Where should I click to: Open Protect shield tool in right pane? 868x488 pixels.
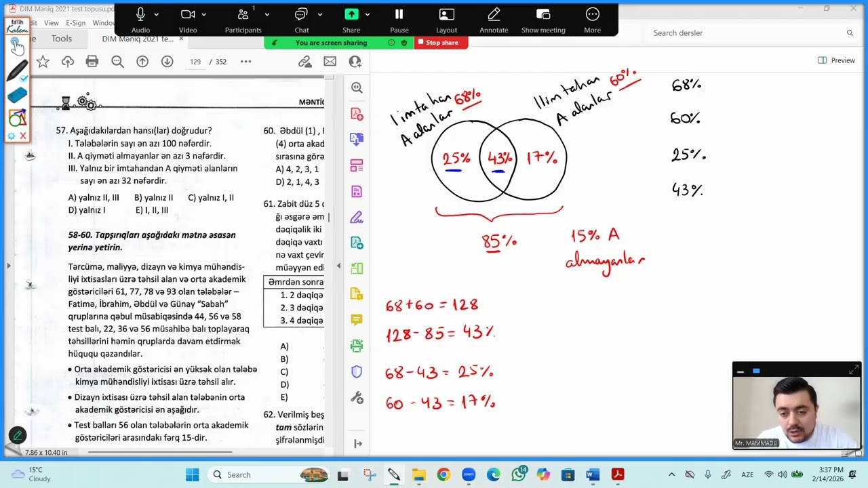357,371
